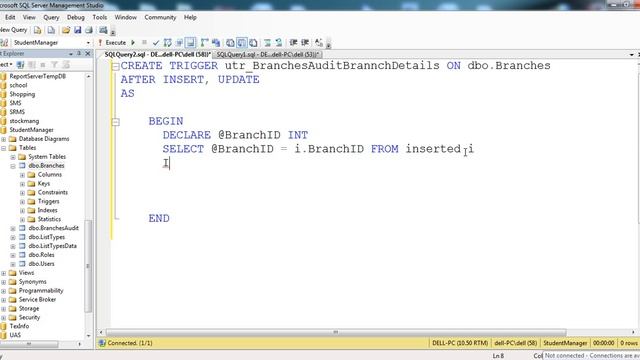Viewport: 640px width, 360px height.
Task: Expand the Views folder node
Action: click(4, 273)
